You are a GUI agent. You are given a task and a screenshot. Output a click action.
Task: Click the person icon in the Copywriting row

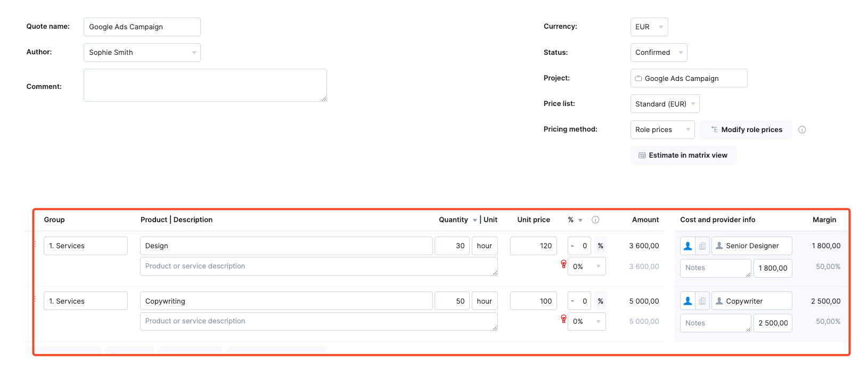[687, 301]
